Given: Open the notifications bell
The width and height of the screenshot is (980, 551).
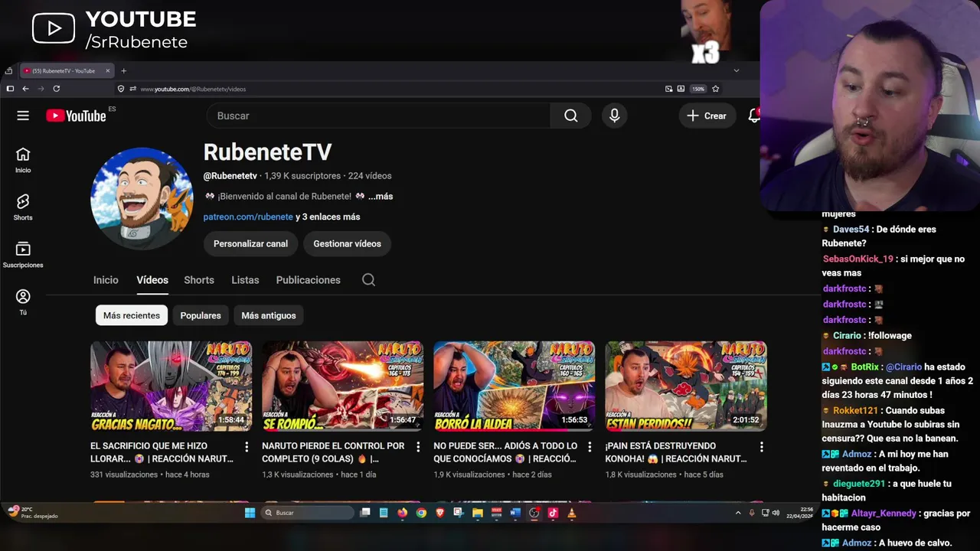Looking at the screenshot, I should tap(754, 116).
